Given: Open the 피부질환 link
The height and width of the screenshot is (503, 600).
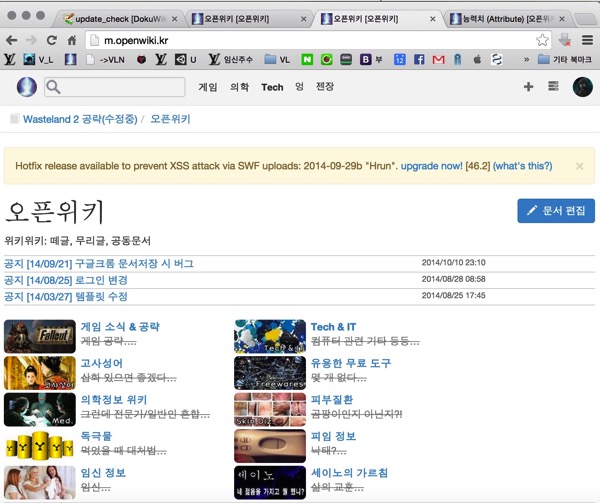Looking at the screenshot, I should point(332,400).
